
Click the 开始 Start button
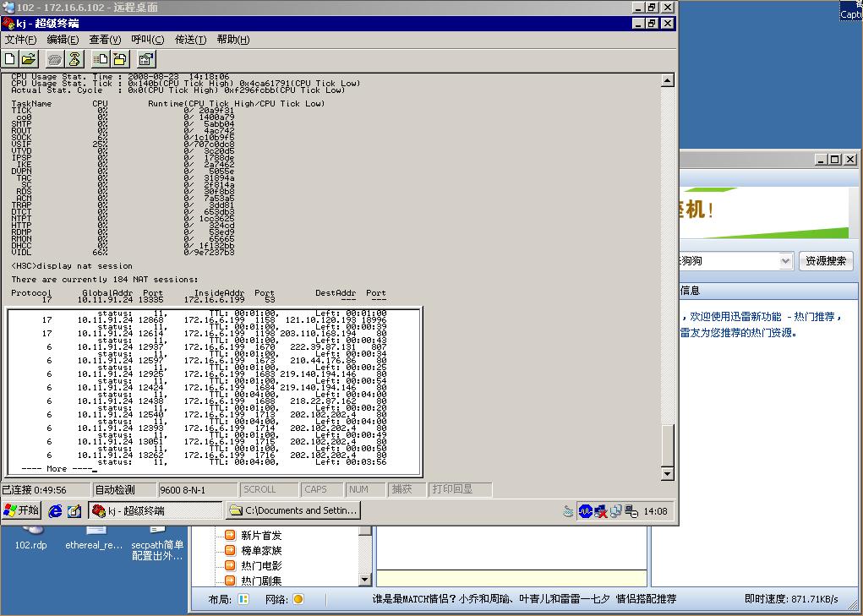click(22, 510)
